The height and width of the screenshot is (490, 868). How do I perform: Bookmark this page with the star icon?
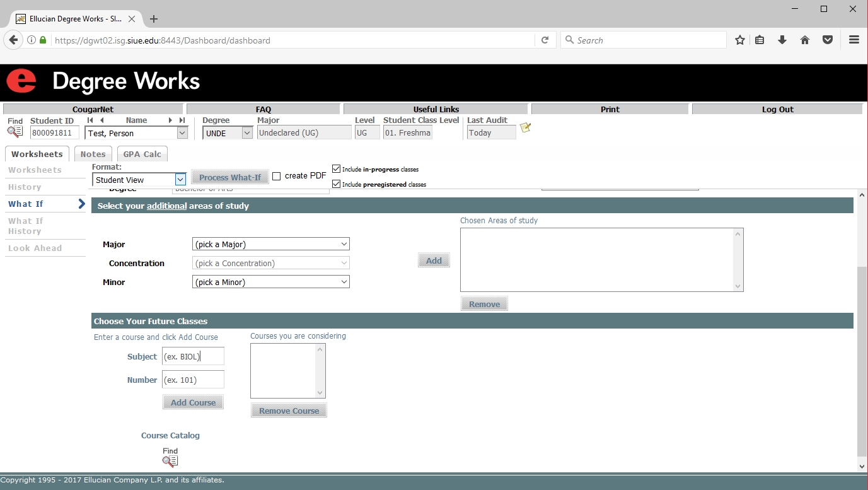tap(739, 40)
